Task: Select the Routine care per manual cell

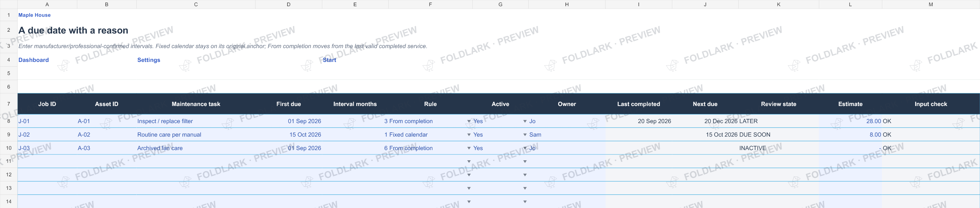Action: coord(196,135)
